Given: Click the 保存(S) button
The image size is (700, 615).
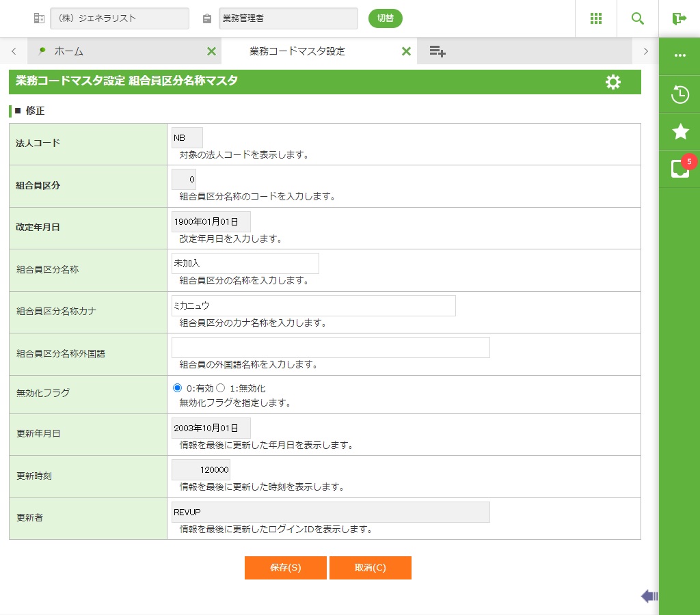Looking at the screenshot, I should (285, 568).
